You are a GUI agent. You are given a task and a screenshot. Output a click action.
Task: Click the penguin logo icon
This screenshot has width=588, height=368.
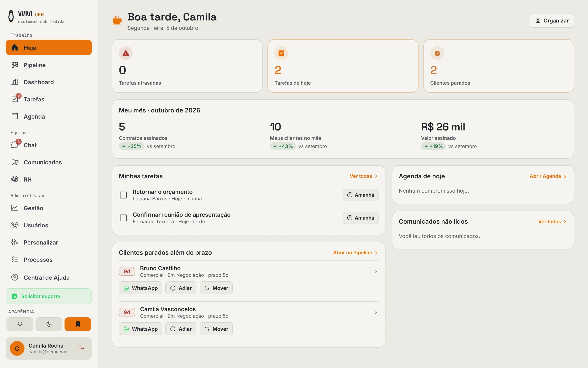pos(11,16)
